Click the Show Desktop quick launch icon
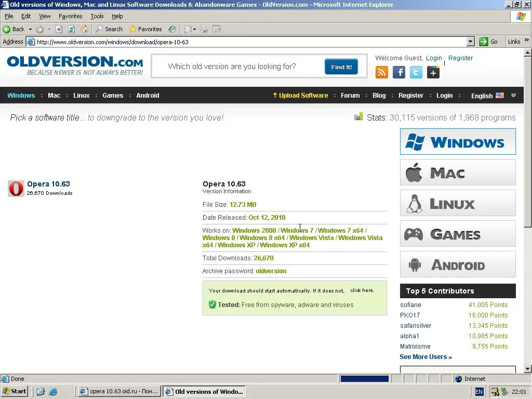This screenshot has height=399, width=532. tap(41, 392)
